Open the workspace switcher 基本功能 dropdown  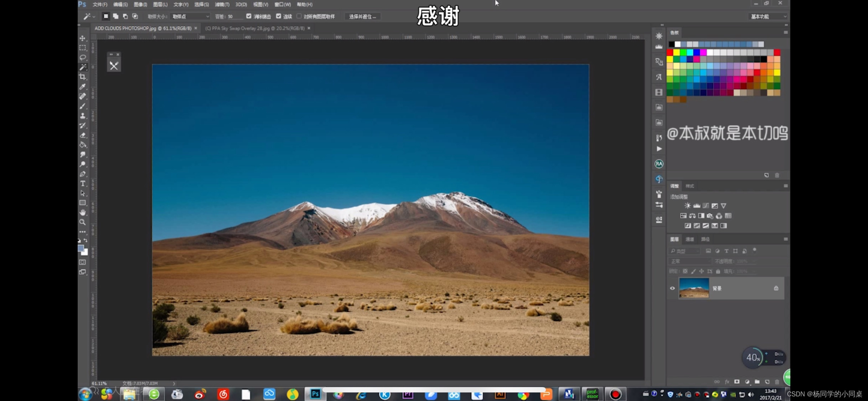pyautogui.click(x=768, y=16)
